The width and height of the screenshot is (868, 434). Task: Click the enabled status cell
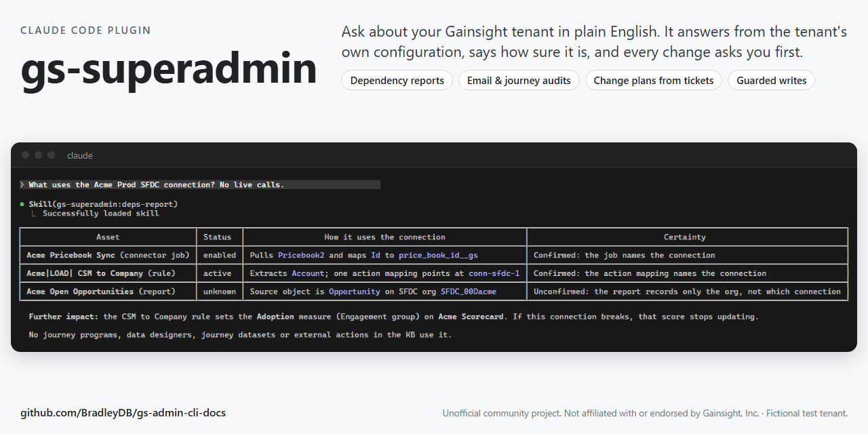(x=220, y=255)
